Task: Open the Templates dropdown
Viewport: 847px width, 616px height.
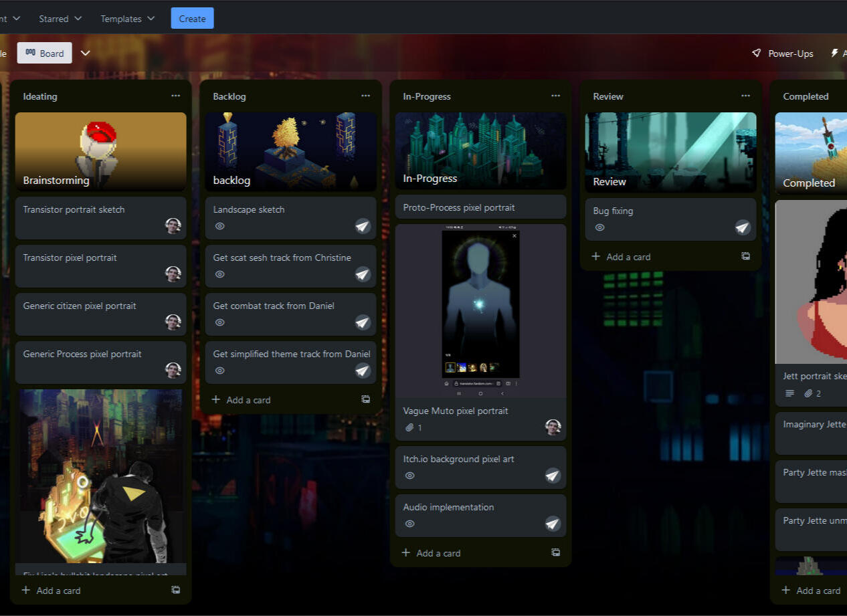Action: click(127, 19)
